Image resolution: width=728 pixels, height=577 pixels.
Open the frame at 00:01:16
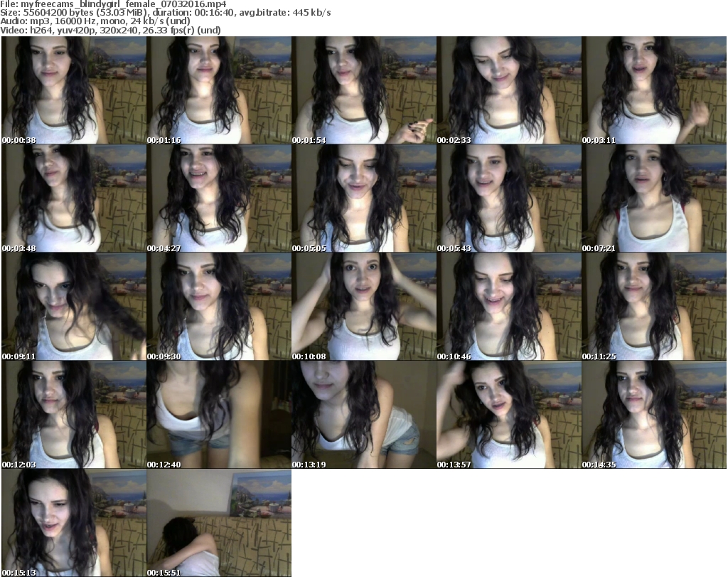pyautogui.click(x=219, y=90)
